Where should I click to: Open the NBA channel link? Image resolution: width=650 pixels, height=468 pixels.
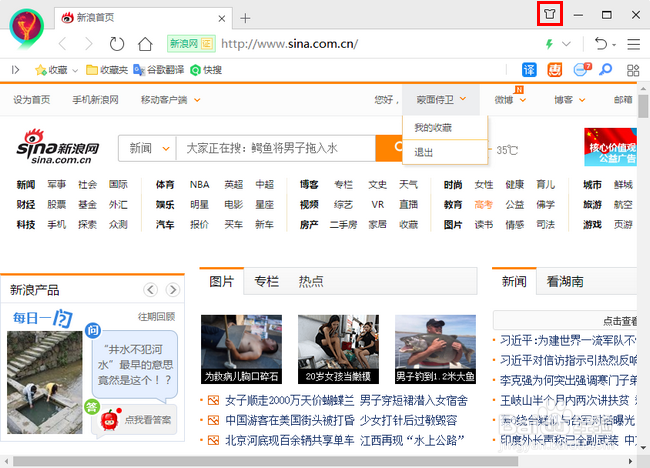[199, 184]
